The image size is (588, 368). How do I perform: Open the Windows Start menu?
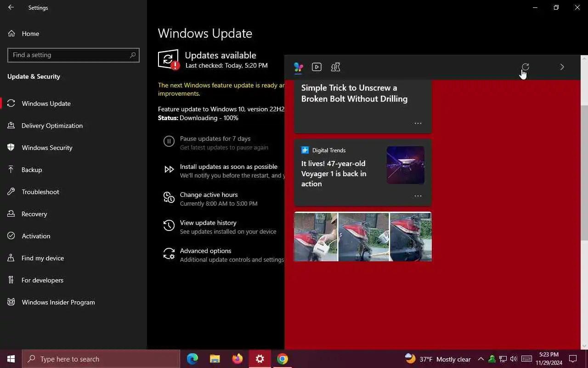11,359
